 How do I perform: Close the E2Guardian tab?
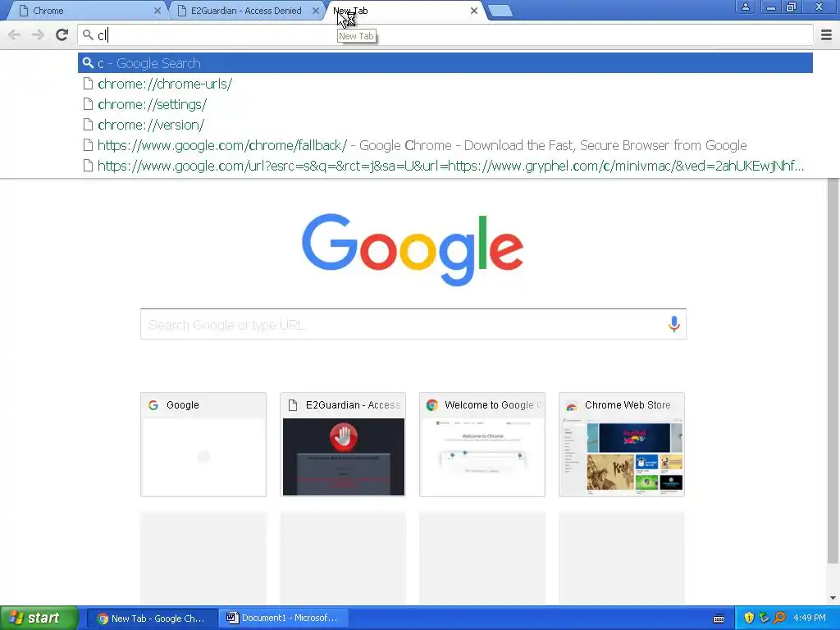click(316, 11)
